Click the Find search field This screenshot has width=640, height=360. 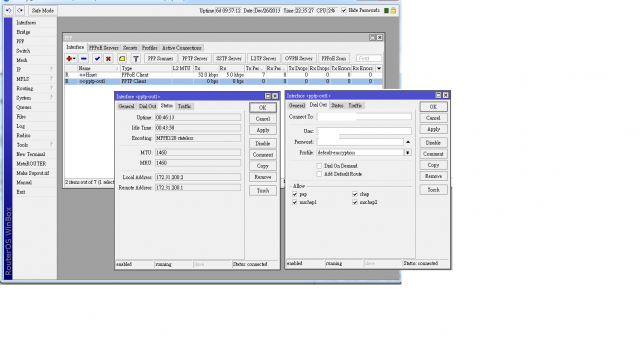pyautogui.click(x=369, y=59)
